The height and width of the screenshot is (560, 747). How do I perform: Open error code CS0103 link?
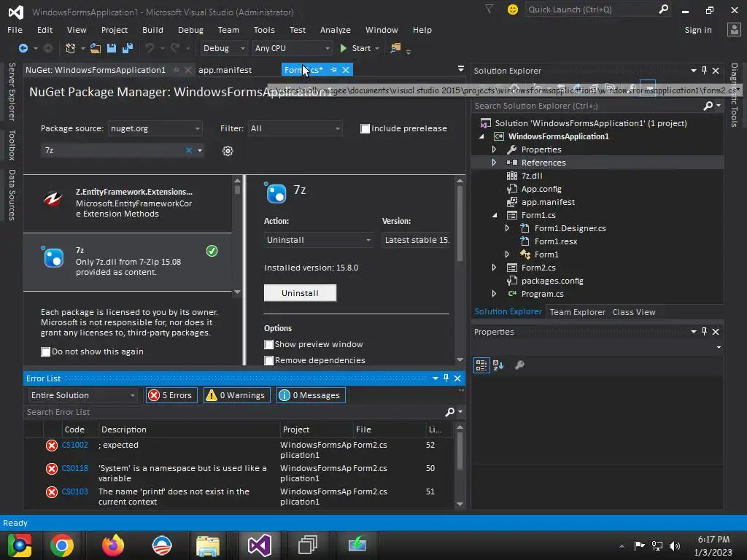(75, 491)
